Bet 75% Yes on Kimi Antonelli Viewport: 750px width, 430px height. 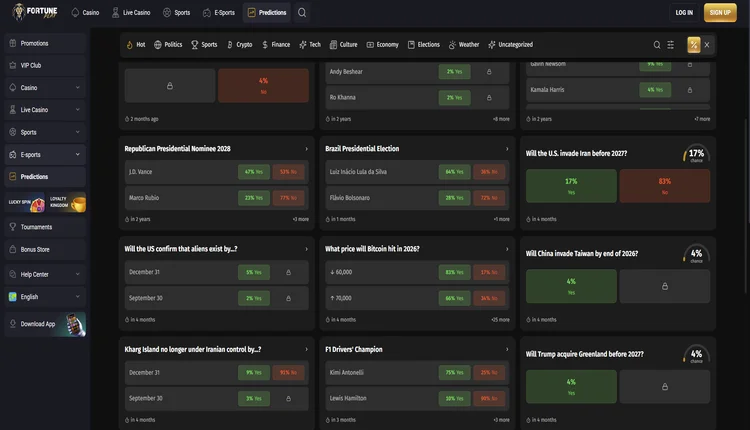point(454,373)
